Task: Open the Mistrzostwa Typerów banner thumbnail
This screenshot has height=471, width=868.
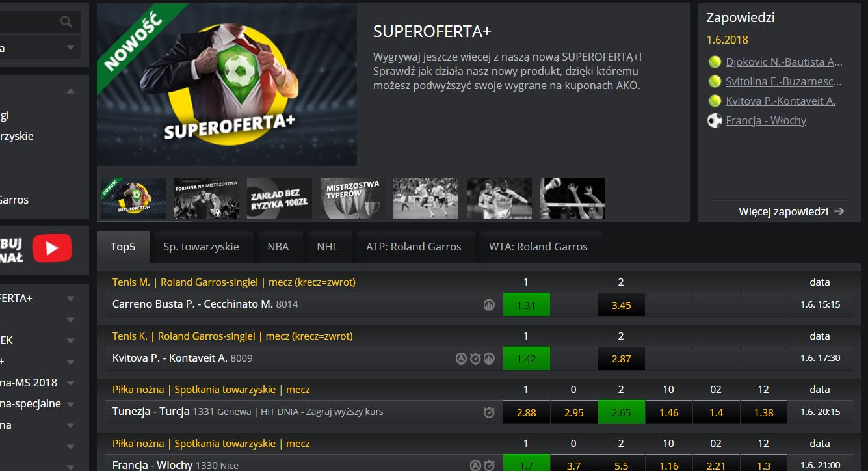Action: click(x=353, y=198)
